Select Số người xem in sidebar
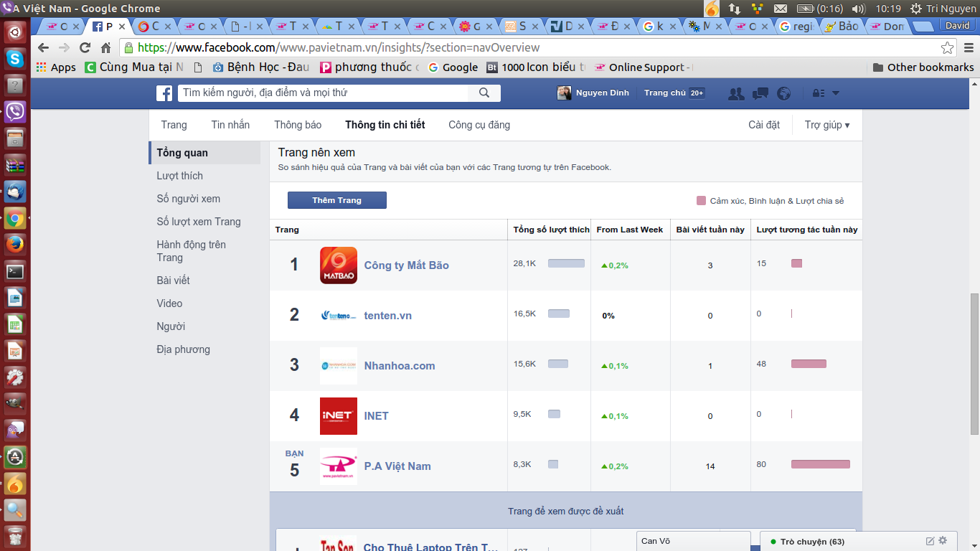The height and width of the screenshot is (551, 980). 189,199
